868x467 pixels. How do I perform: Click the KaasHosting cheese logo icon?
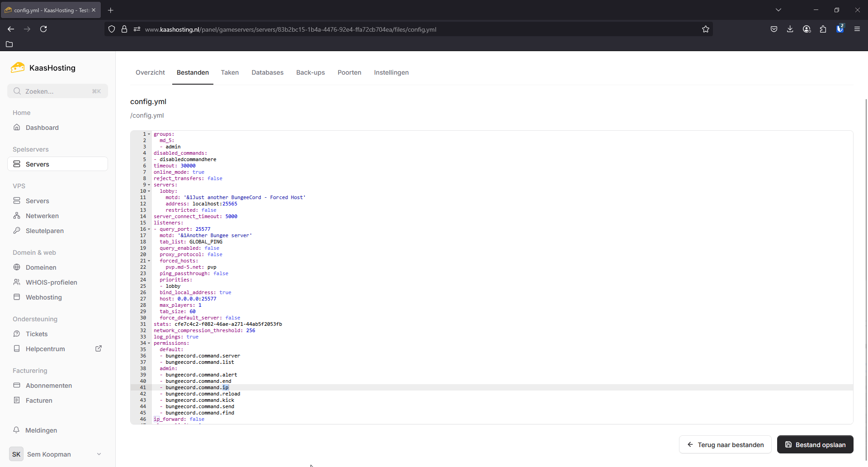point(18,68)
